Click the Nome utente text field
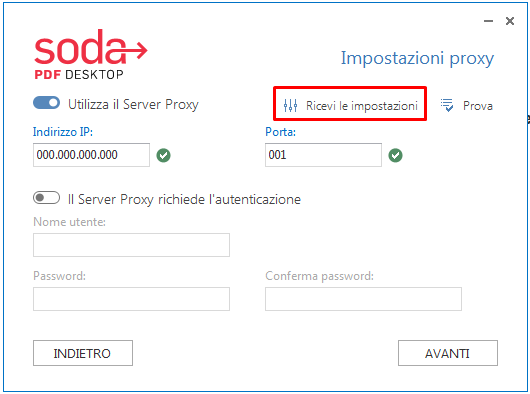The image size is (530, 394). 131,245
